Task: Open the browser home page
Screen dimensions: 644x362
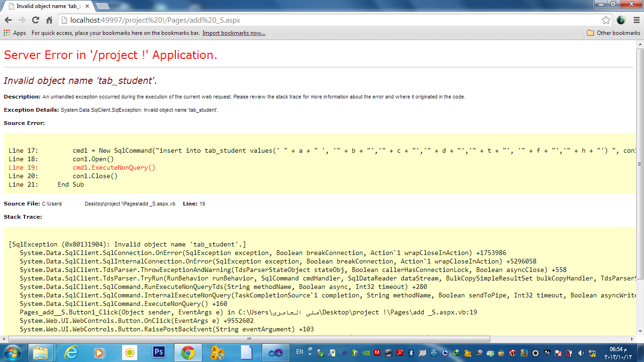Action: 49,20
